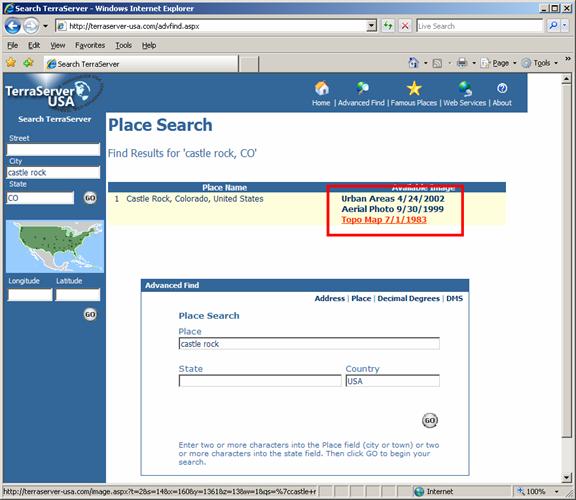This screenshot has height=500, width=576.
Task: Expand the Home button dropdown arrow
Action: (x=426, y=63)
